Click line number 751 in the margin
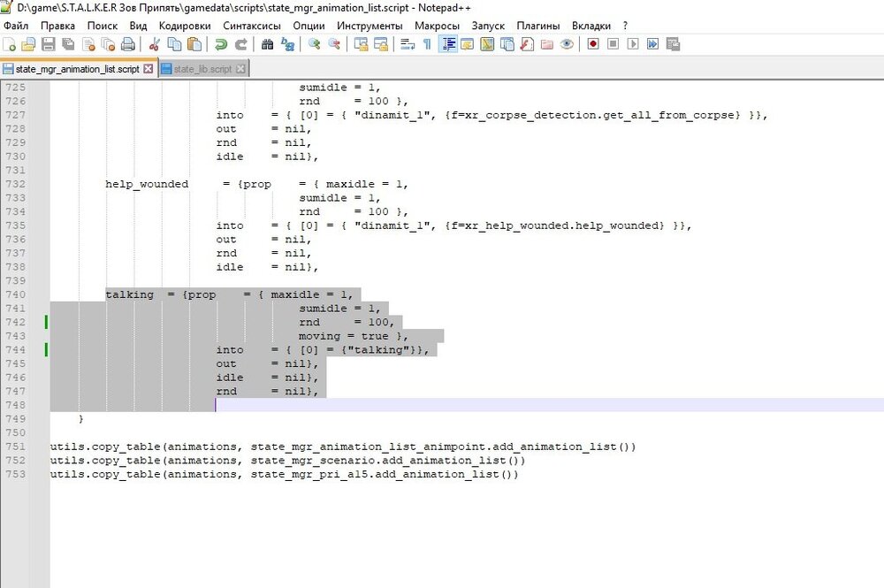Image resolution: width=884 pixels, height=588 pixels. click(16, 447)
